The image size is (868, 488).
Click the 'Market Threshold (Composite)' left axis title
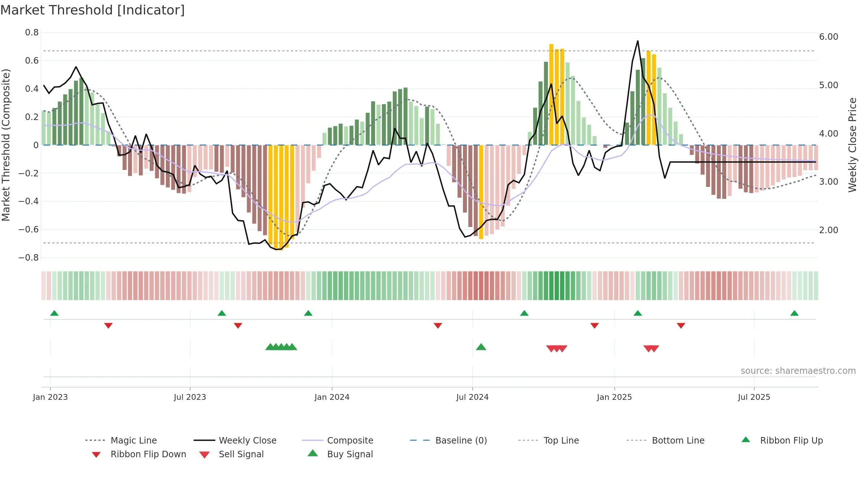6,145
